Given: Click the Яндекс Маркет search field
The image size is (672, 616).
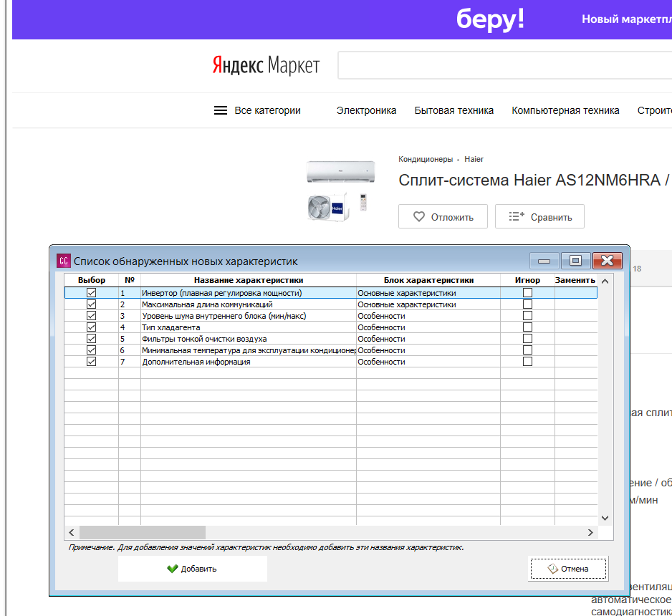Looking at the screenshot, I should [505, 65].
